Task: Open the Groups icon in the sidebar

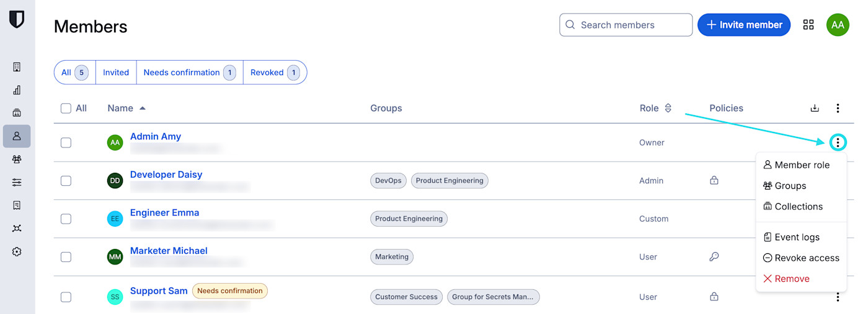Action: point(17,159)
